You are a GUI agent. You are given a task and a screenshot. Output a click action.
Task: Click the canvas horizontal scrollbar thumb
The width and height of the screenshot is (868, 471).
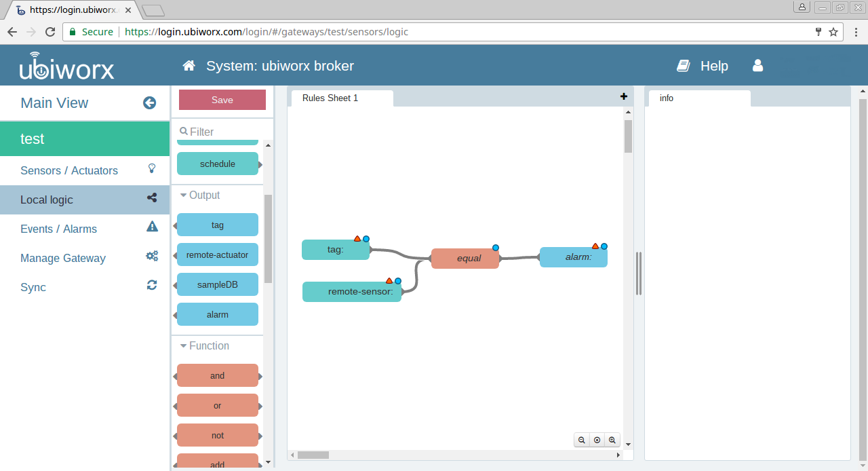[x=313, y=455]
